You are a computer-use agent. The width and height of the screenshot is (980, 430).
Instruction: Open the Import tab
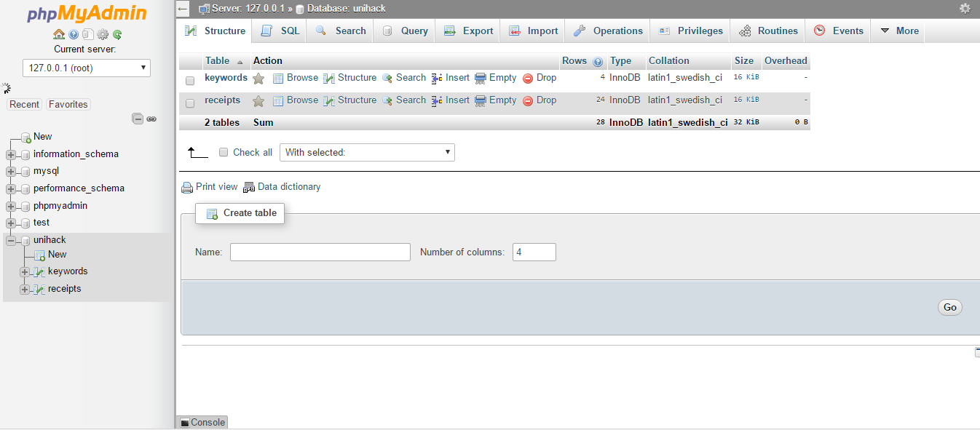click(533, 31)
